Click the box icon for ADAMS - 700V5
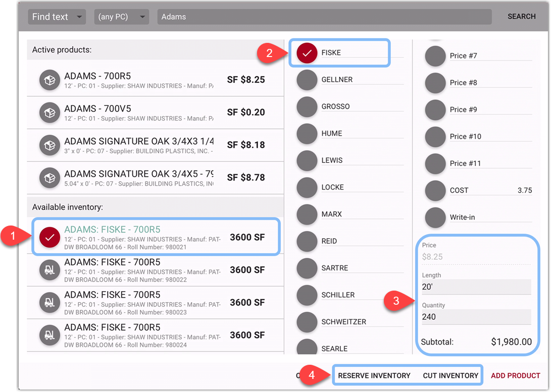 [x=49, y=113]
